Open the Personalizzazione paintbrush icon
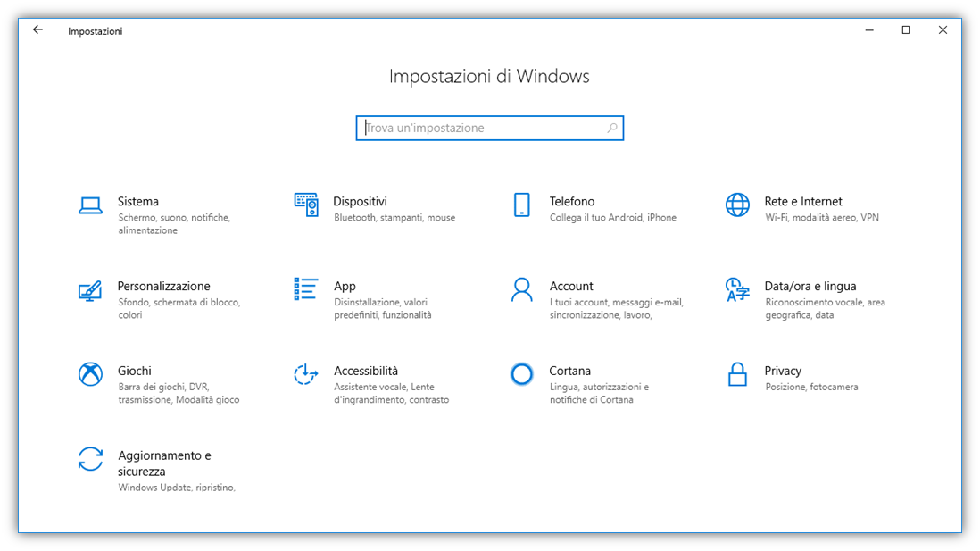Viewport: 980px width, 551px height. click(90, 291)
